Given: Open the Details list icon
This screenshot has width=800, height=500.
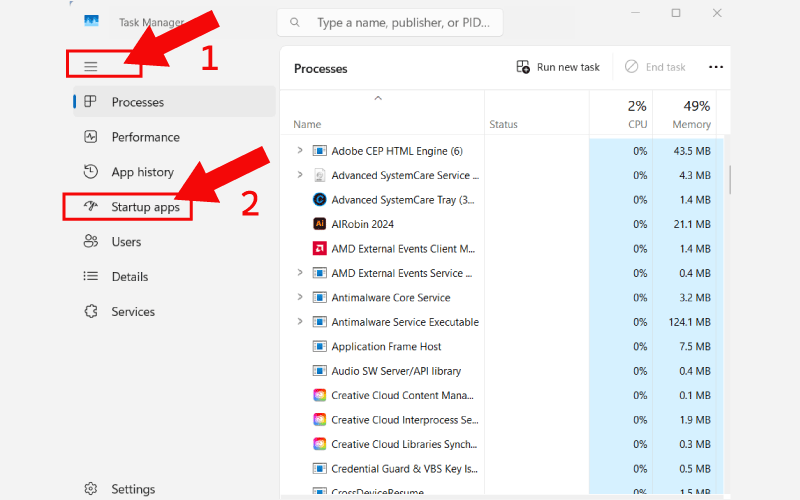Looking at the screenshot, I should 91,277.
